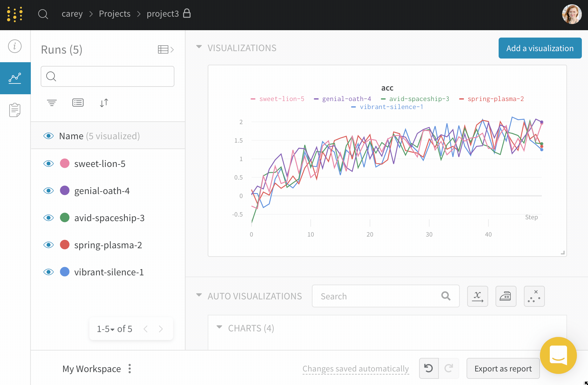The image size is (588, 385).
Task: Open the reports clipboard icon in sidebar
Action: [15, 110]
